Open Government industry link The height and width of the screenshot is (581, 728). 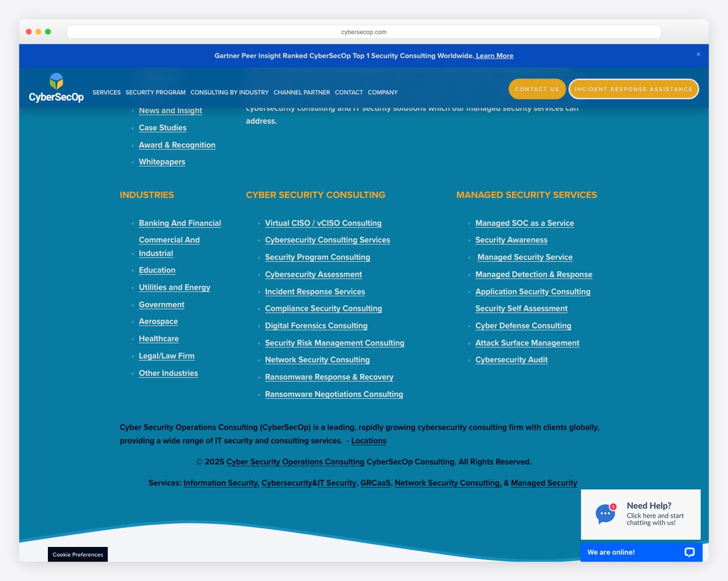click(x=161, y=305)
